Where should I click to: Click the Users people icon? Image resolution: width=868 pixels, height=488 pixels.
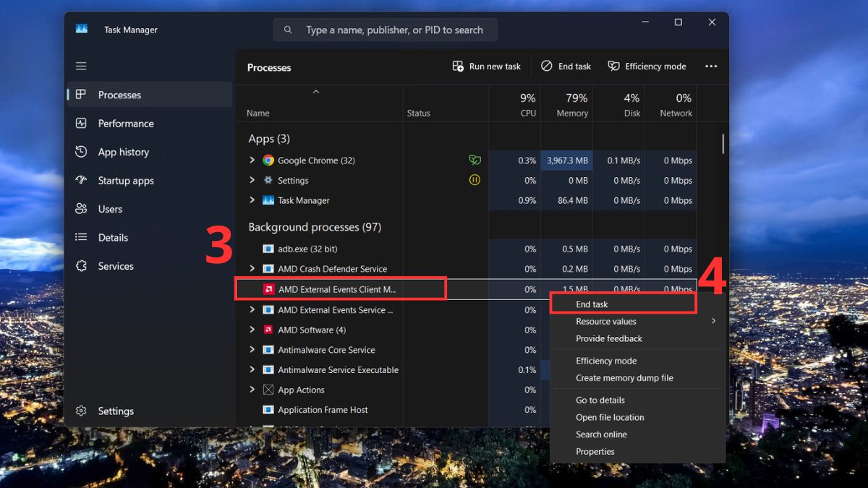tap(81, 209)
